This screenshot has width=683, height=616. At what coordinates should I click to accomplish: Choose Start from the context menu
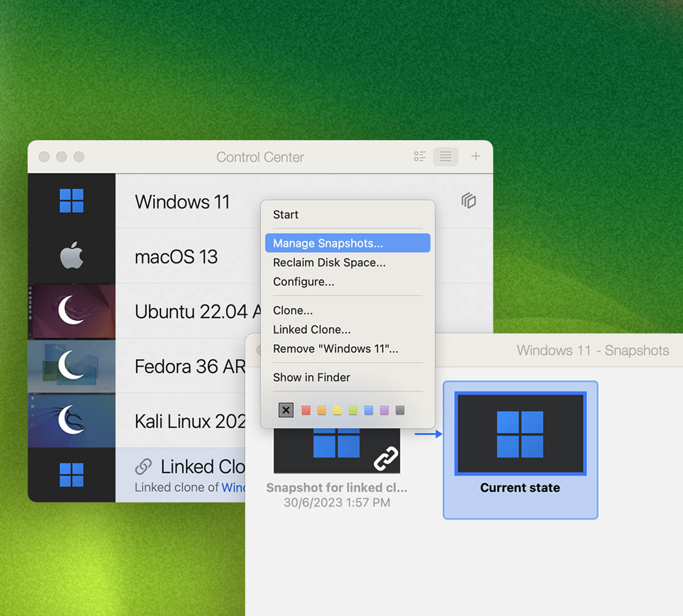click(286, 215)
